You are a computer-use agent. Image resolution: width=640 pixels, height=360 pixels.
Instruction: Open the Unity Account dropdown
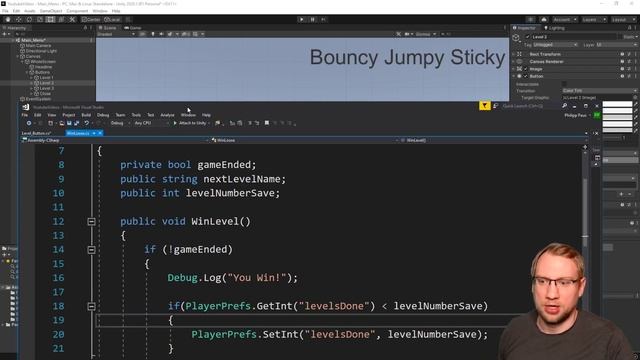tap(565, 20)
